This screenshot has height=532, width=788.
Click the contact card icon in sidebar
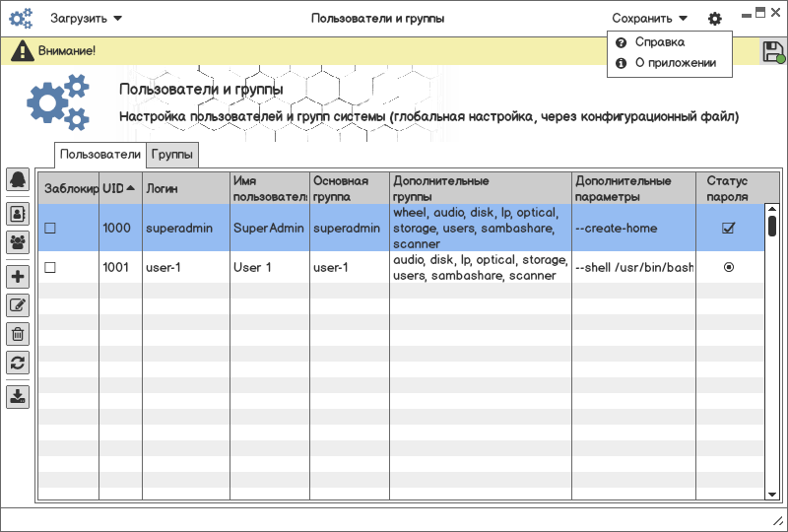click(x=18, y=212)
